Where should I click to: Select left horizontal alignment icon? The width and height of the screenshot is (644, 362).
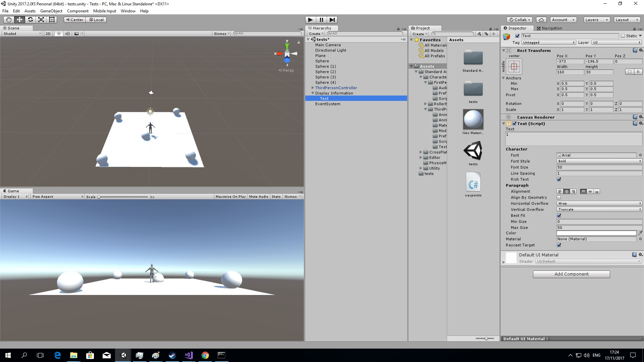pyautogui.click(x=560, y=191)
